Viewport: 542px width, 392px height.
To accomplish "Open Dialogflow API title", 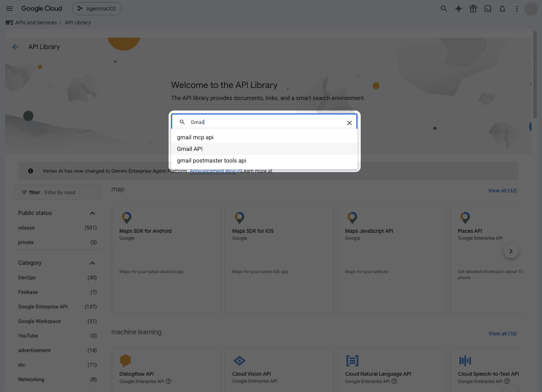I will click(x=137, y=374).
